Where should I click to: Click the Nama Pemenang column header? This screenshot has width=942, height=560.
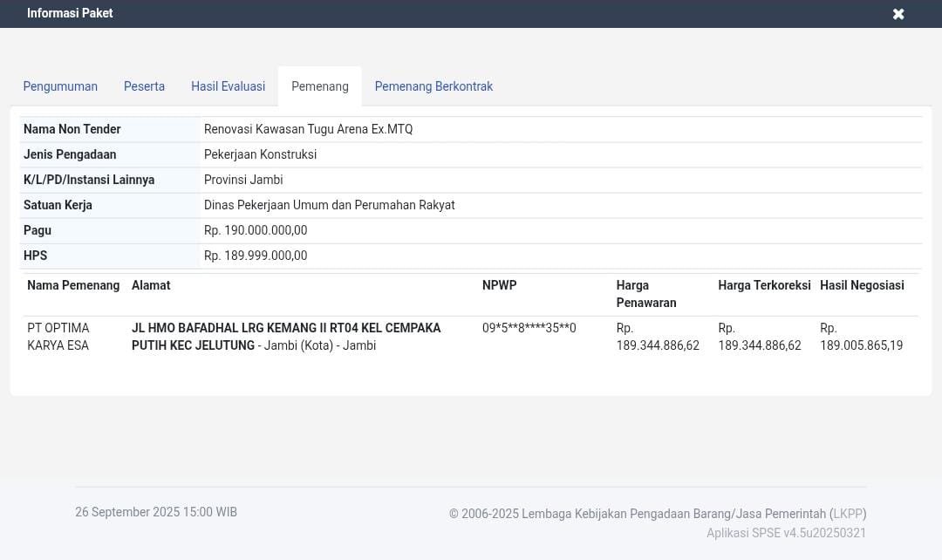click(x=73, y=285)
